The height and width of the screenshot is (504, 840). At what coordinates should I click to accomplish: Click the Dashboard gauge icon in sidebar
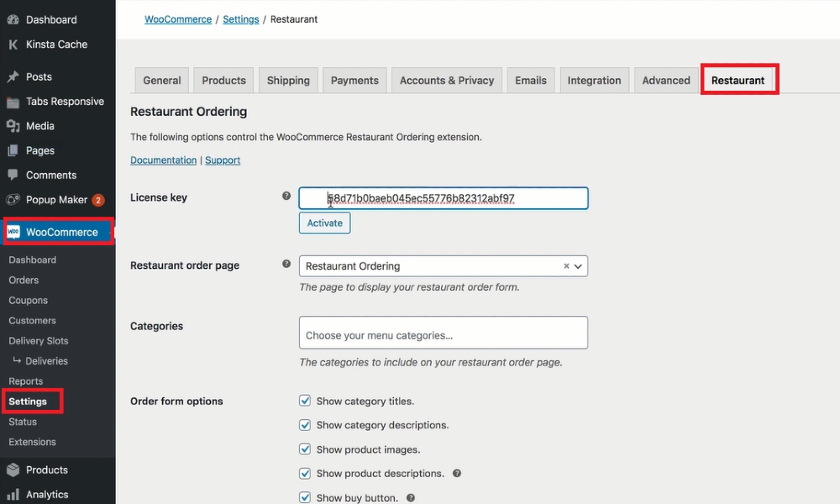13,20
